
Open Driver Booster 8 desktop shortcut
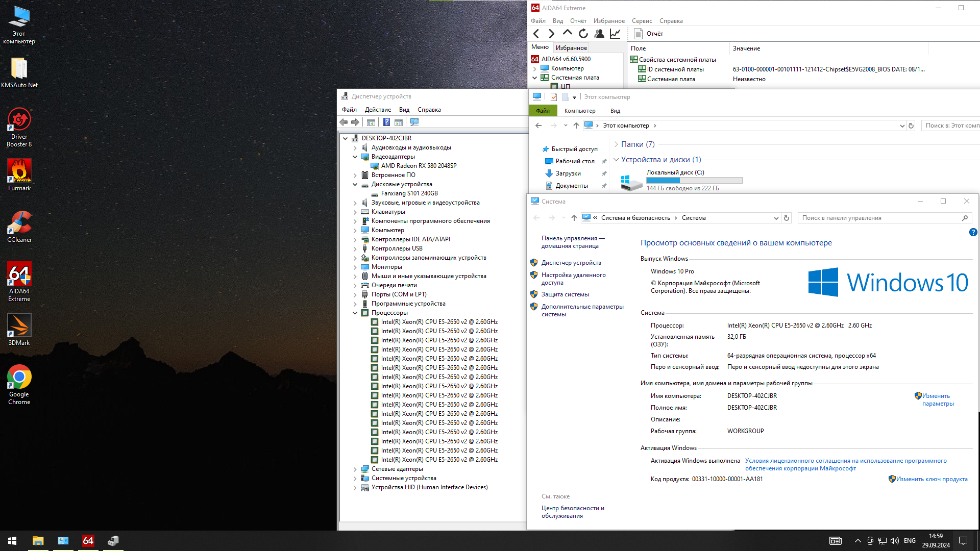click(x=19, y=127)
